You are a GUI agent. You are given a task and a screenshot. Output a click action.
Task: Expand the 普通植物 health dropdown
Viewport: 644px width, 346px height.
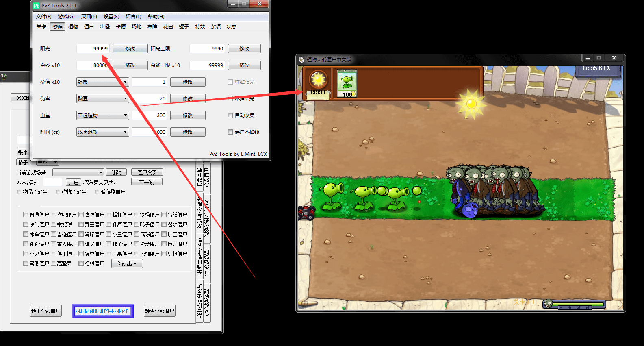[x=103, y=115]
